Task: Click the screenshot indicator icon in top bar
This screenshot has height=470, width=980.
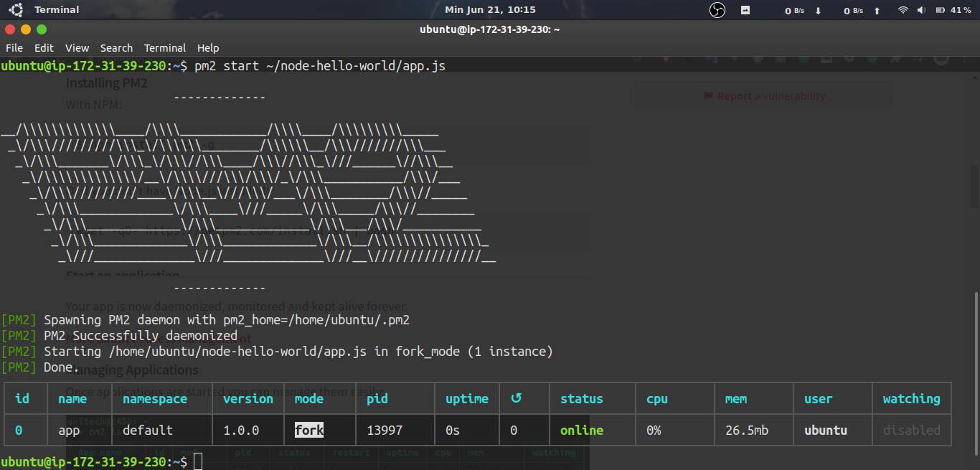Action: tap(745, 9)
